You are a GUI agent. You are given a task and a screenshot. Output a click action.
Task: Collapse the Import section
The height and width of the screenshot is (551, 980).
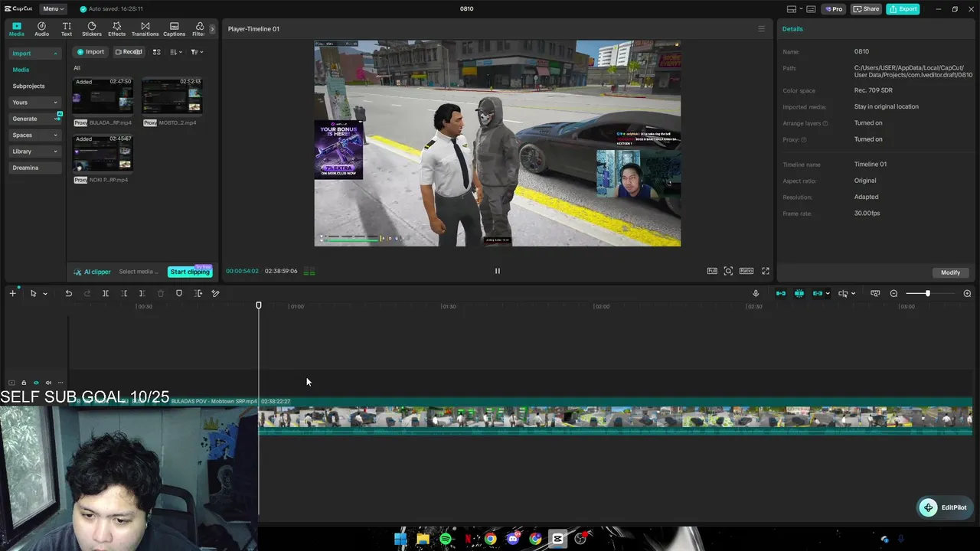point(34,54)
